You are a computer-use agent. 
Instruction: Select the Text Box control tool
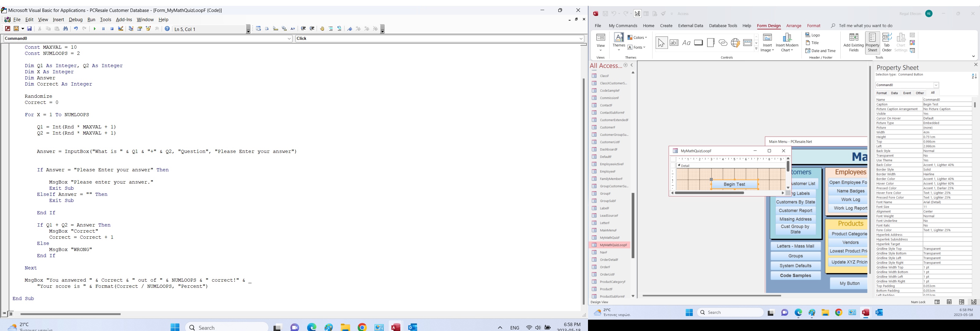[x=674, y=43]
